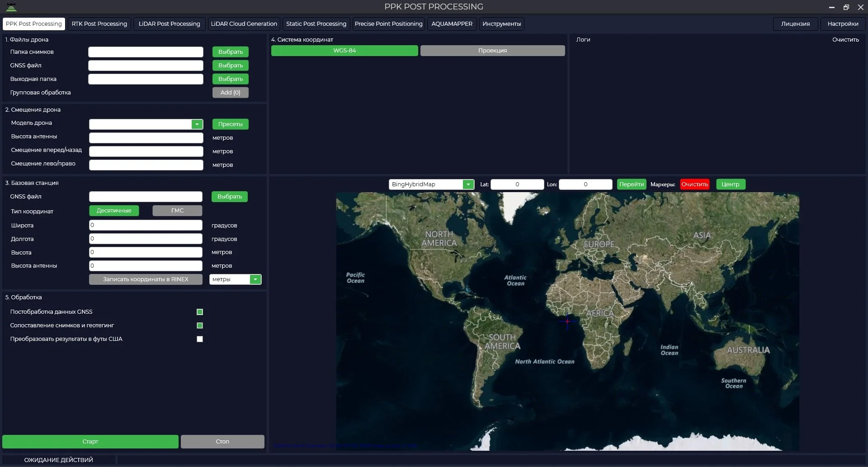The height and width of the screenshot is (467, 868).
Task: Click the Пресеты button for drone offsets
Action: 230,124
